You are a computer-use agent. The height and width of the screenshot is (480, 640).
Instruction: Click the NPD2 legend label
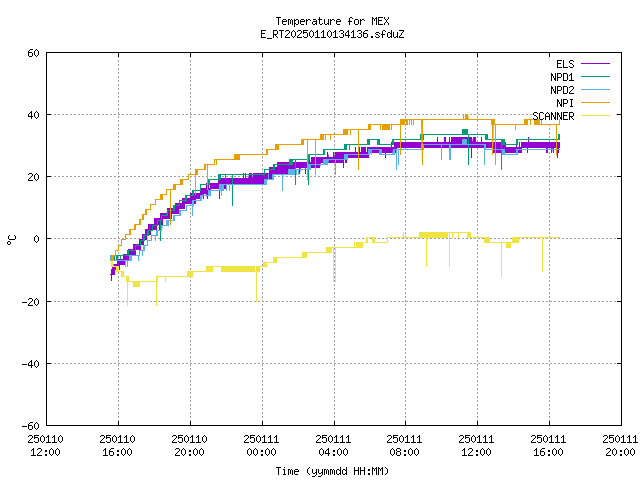(x=562, y=90)
